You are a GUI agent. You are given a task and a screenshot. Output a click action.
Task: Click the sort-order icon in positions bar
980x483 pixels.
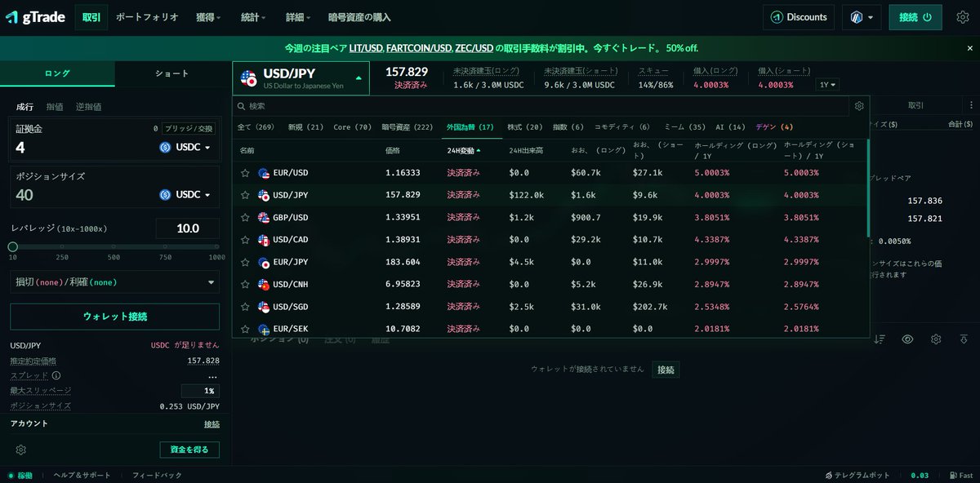880,339
